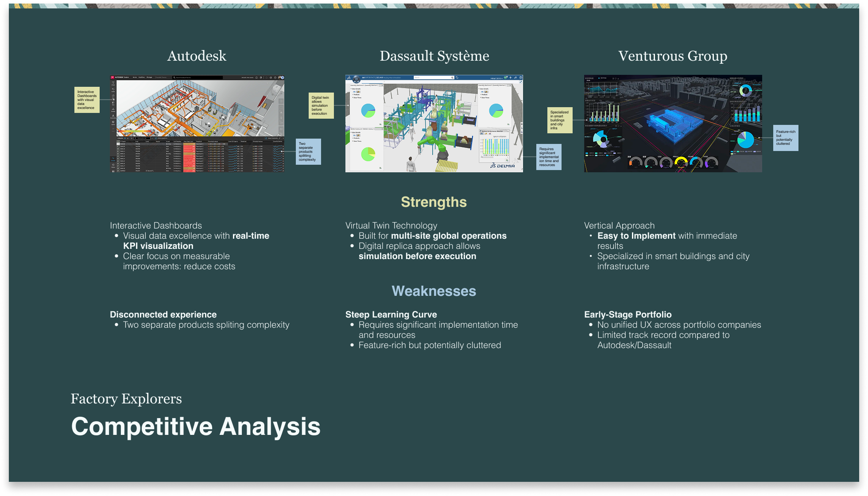Select the 'Two separate products' blue note
Viewport: 868px width, 496px height.
tap(308, 151)
